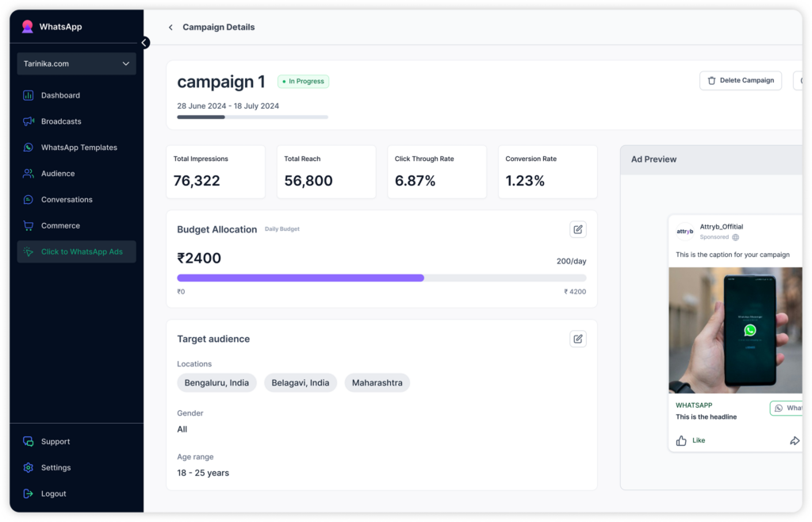This screenshot has width=812, height=522.
Task: Click the 200/day text
Action: (x=571, y=261)
